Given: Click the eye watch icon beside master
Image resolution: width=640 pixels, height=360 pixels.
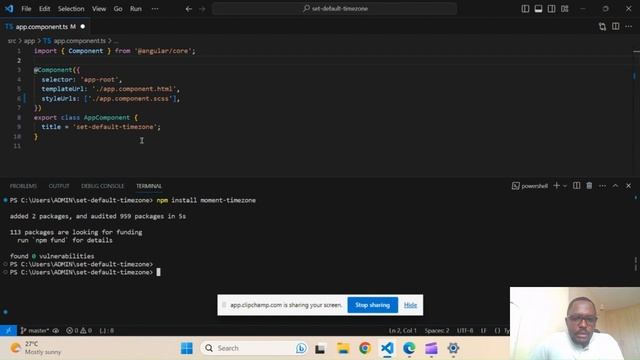Looking at the screenshot, I should [56, 331].
